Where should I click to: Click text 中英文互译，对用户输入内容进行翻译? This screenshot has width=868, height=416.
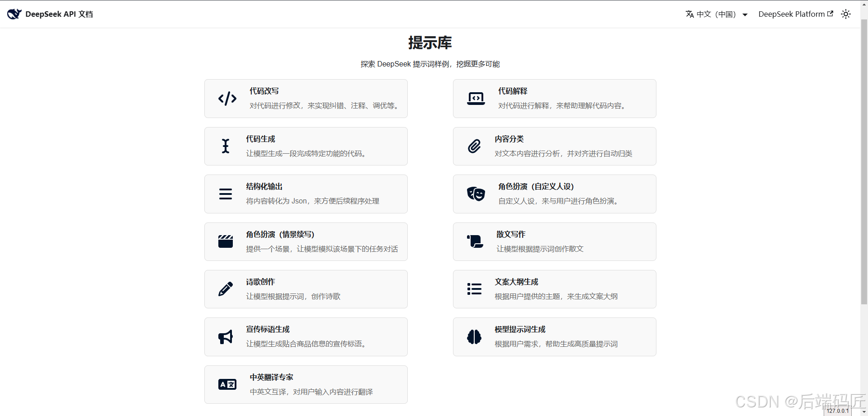coord(311,392)
